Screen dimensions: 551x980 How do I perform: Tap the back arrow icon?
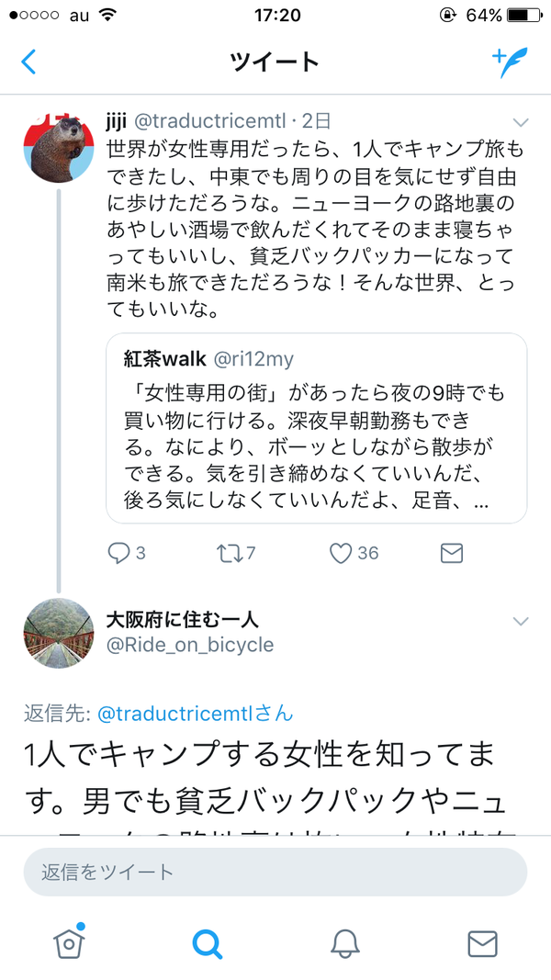pyautogui.click(x=29, y=62)
